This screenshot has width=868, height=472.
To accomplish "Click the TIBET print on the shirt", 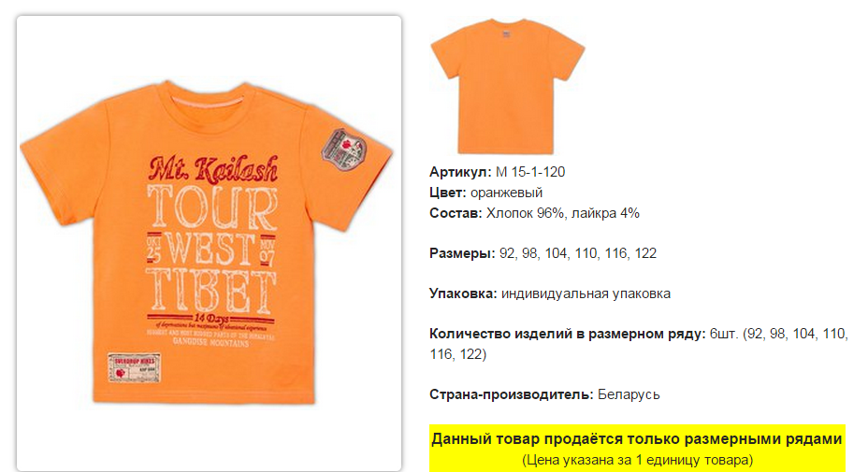I will [210, 291].
